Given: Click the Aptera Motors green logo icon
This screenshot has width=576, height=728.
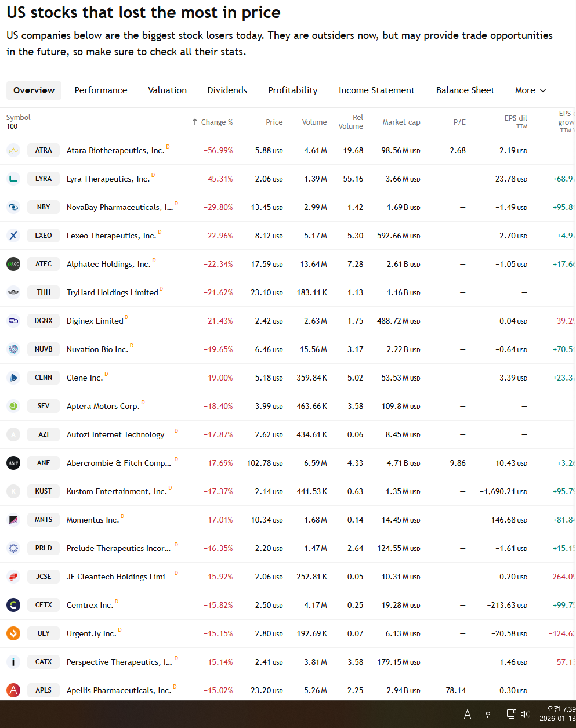Looking at the screenshot, I should 13,406.
